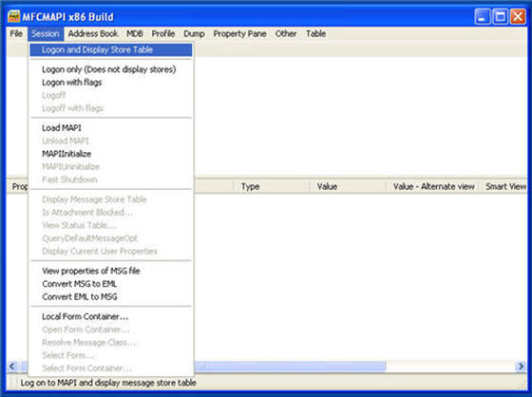Maximize the MFCMAPI window

pos(500,17)
